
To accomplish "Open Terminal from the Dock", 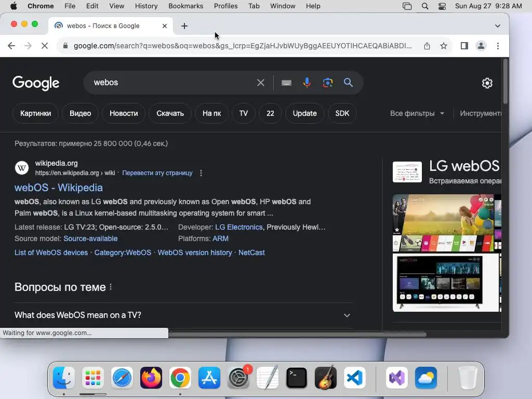I will coord(297,378).
